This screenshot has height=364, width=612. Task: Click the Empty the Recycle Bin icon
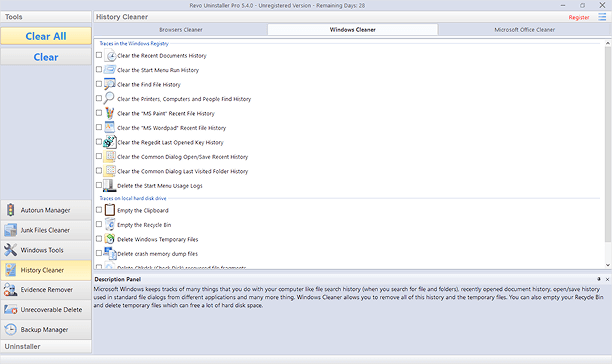pyautogui.click(x=110, y=224)
